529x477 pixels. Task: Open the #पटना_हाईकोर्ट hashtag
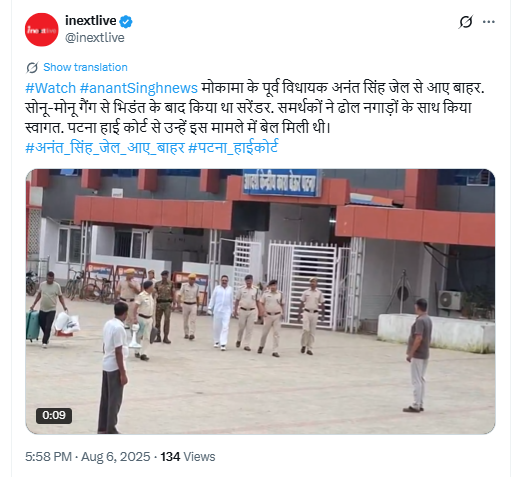233,148
